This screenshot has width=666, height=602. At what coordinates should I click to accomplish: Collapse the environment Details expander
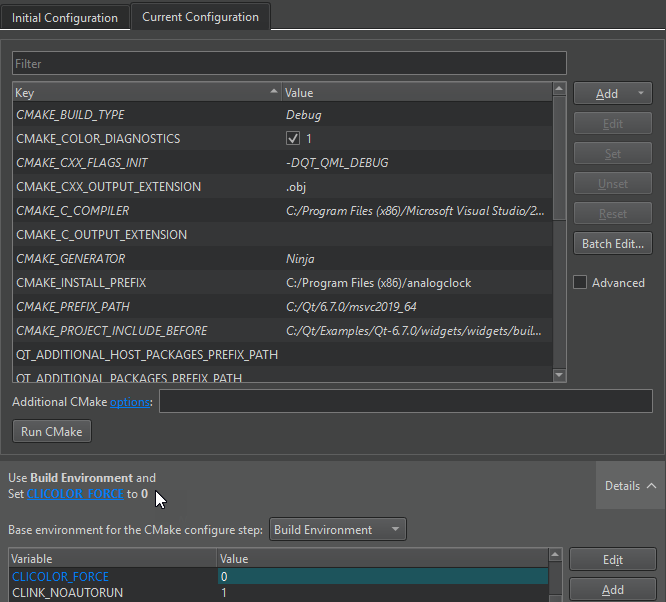[630, 486]
